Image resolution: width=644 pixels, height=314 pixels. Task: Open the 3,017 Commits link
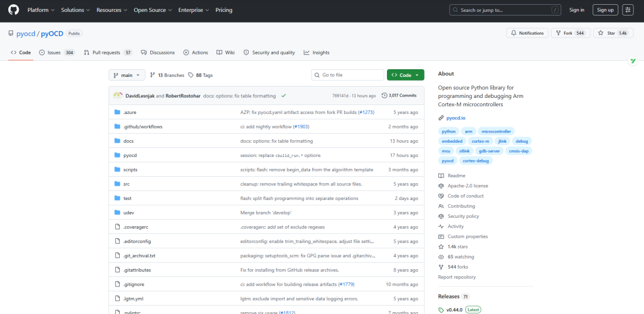(399, 96)
